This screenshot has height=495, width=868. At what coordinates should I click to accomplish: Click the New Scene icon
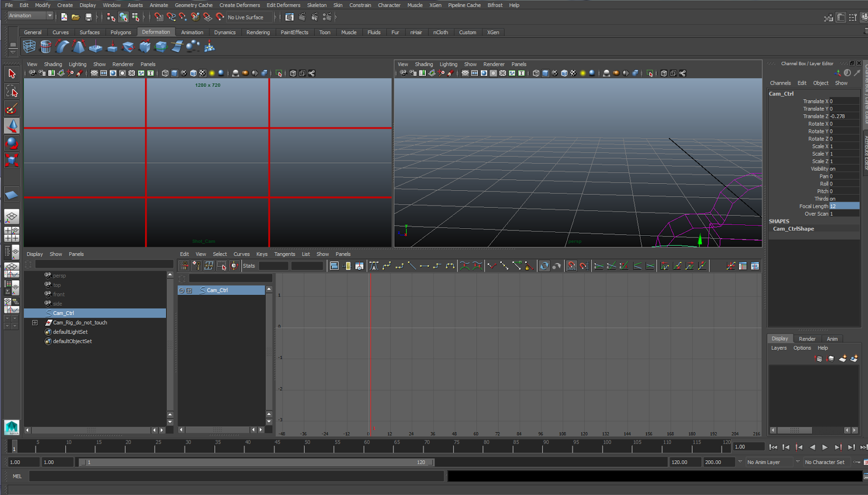pyautogui.click(x=64, y=17)
